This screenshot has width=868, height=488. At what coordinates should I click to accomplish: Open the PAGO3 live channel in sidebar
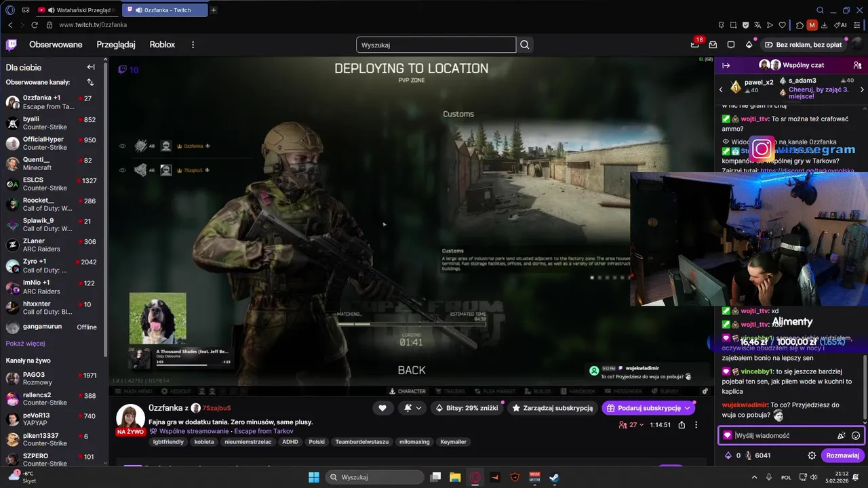point(54,379)
